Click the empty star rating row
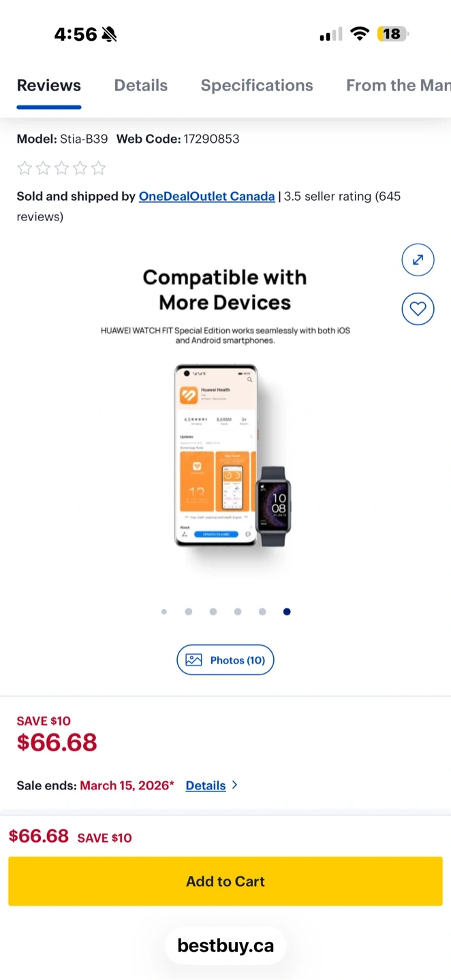Viewport: 451px width, 980px height. (x=61, y=168)
